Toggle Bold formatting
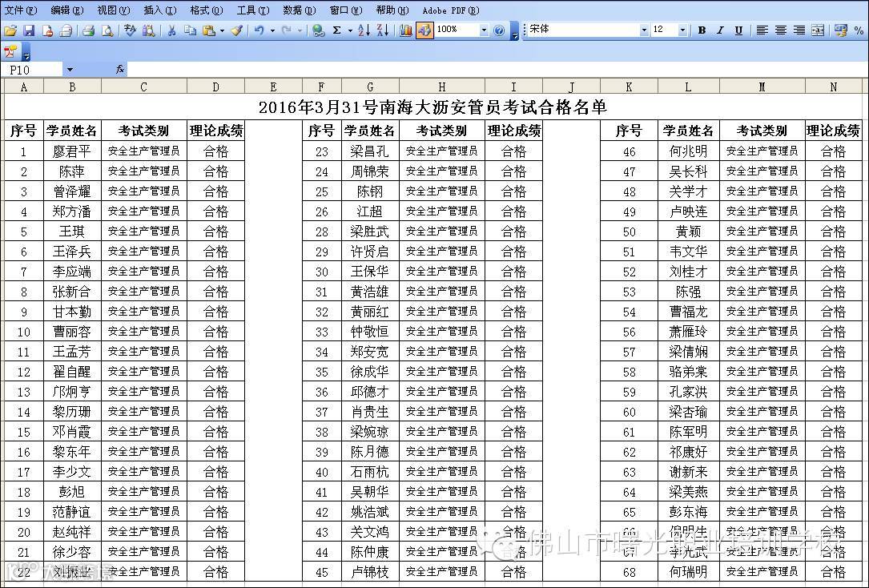 pyautogui.click(x=702, y=31)
